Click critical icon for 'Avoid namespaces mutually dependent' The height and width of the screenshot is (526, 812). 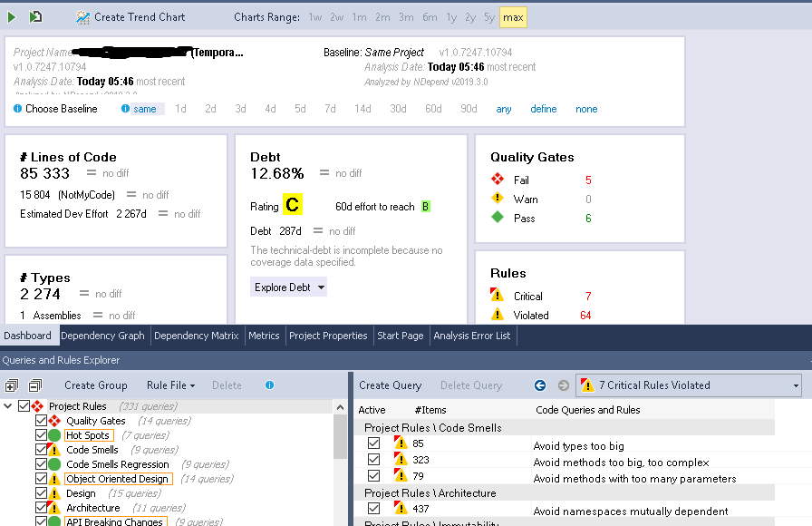click(401, 508)
